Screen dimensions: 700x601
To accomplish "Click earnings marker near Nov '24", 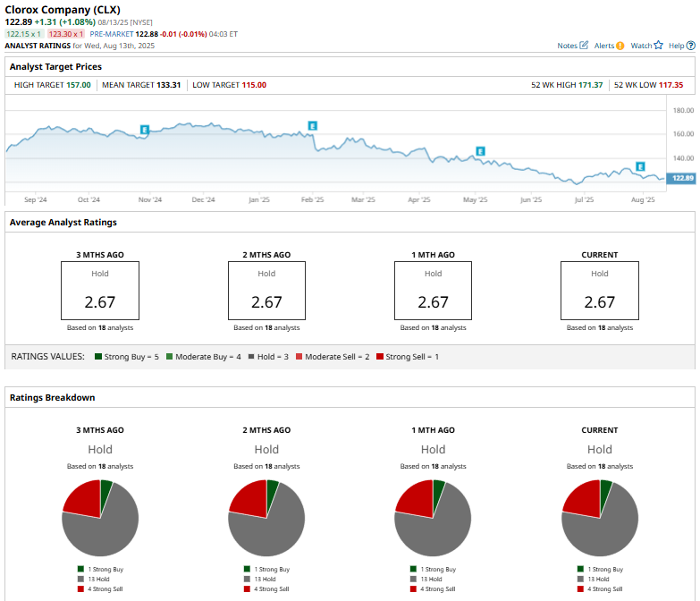I will (144, 130).
